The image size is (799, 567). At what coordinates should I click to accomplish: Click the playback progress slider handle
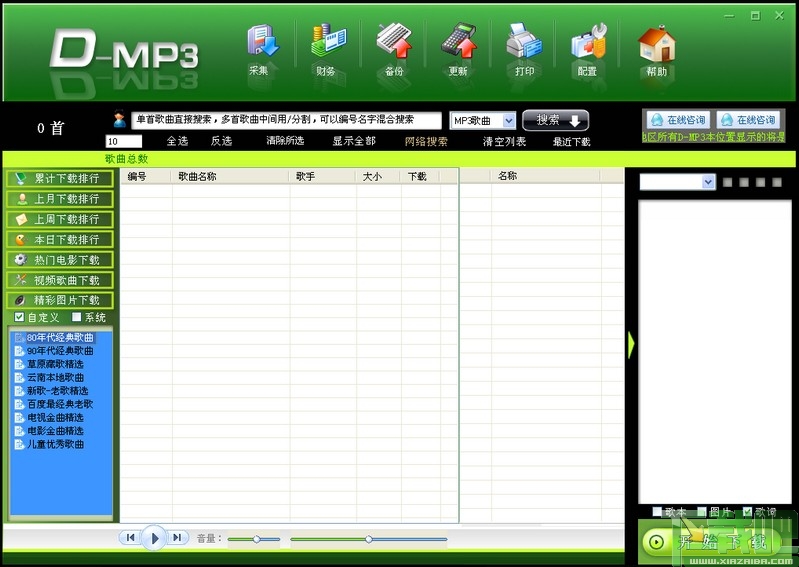[x=368, y=539]
